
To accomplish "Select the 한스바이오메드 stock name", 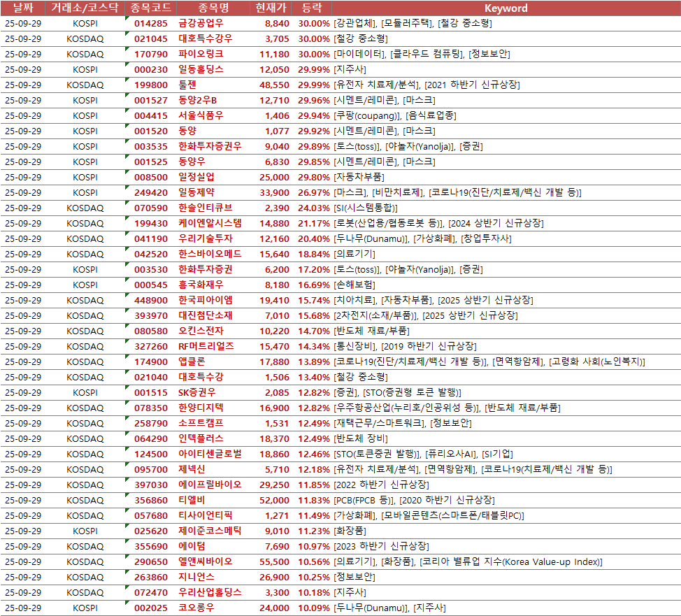I will point(210,254).
